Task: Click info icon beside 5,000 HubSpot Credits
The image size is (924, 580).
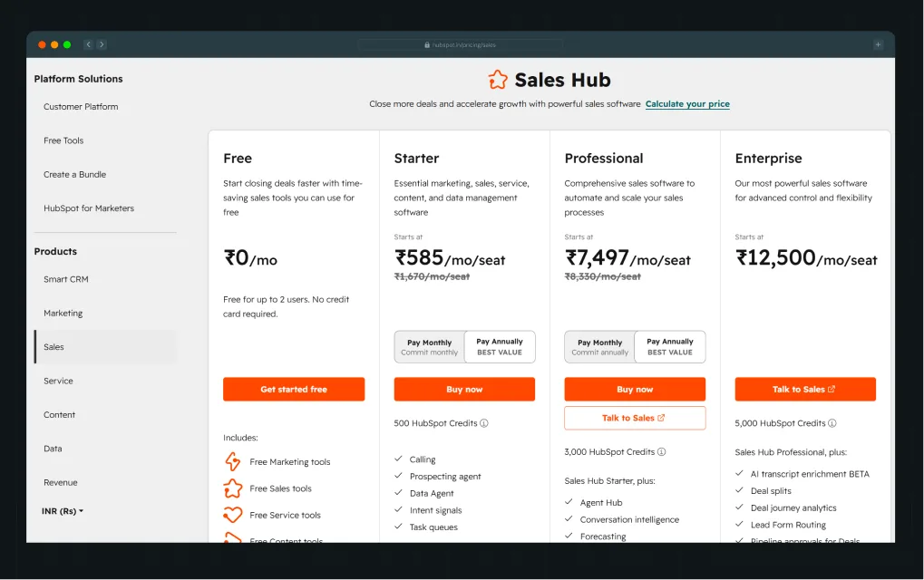Action: [x=832, y=423]
